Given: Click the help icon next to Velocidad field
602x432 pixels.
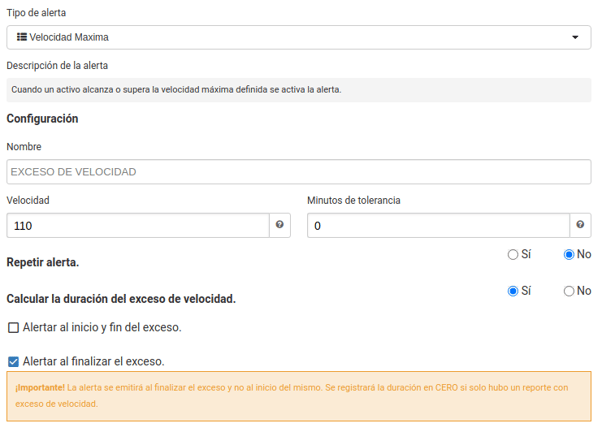Looking at the screenshot, I should 280,225.
